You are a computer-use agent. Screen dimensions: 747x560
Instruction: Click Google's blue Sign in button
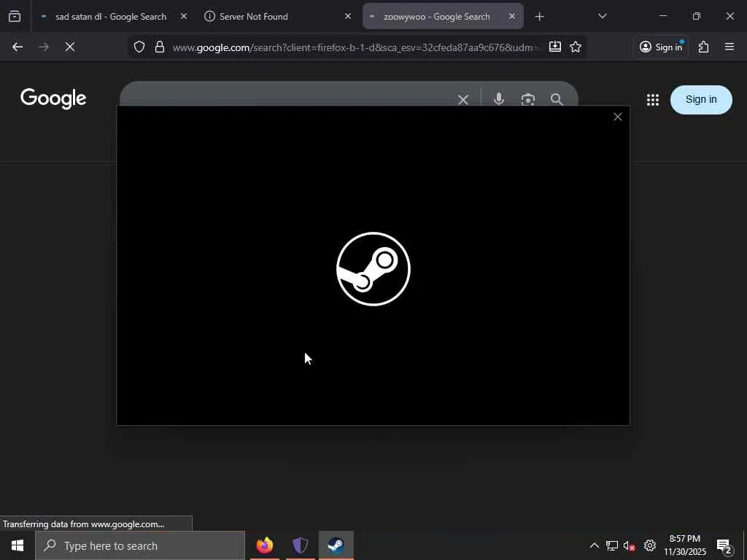[x=701, y=99]
